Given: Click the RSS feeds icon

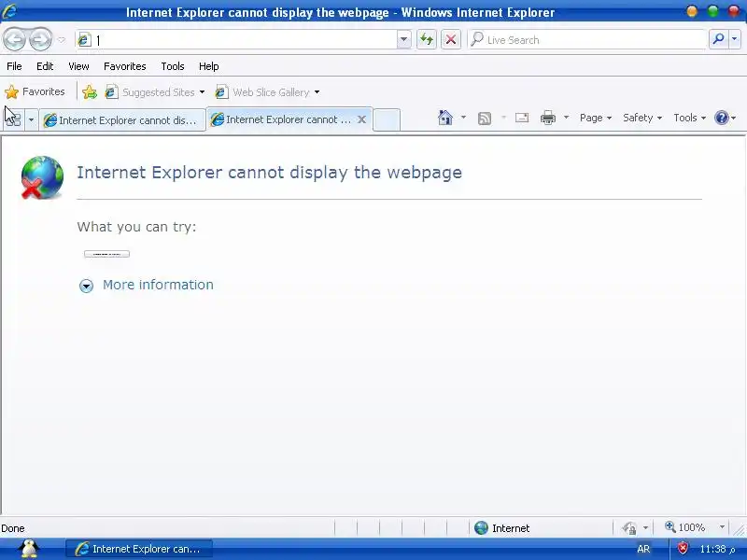Looking at the screenshot, I should (x=485, y=119).
